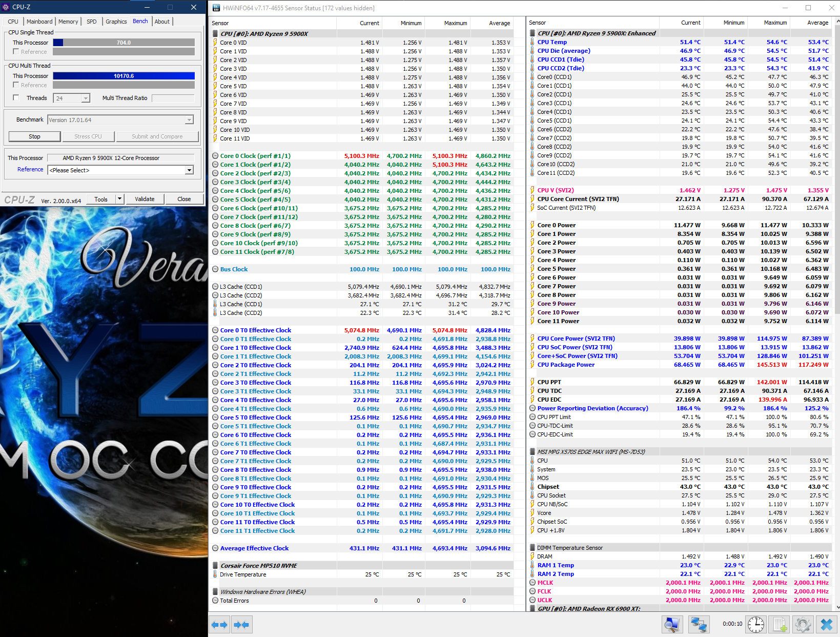Click the Close button in CPU-Z
The width and height of the screenshot is (840, 637).
184,199
